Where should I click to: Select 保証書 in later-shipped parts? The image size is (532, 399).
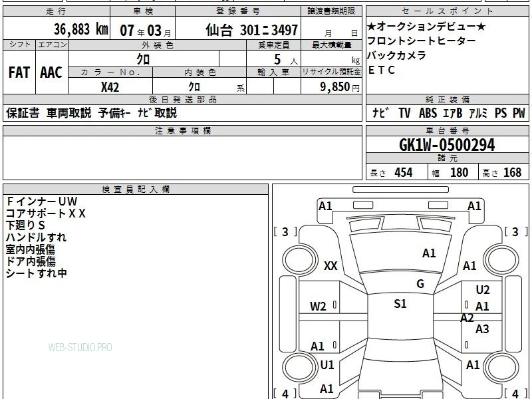point(23,112)
